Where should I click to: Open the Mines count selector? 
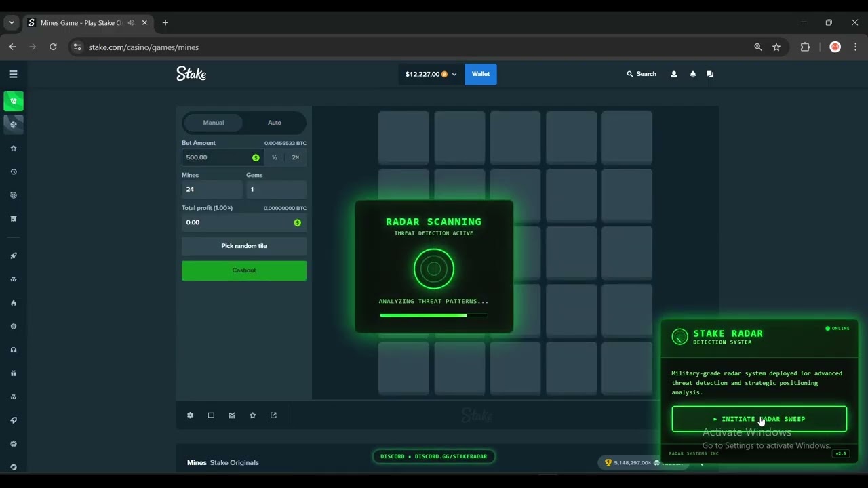point(212,189)
